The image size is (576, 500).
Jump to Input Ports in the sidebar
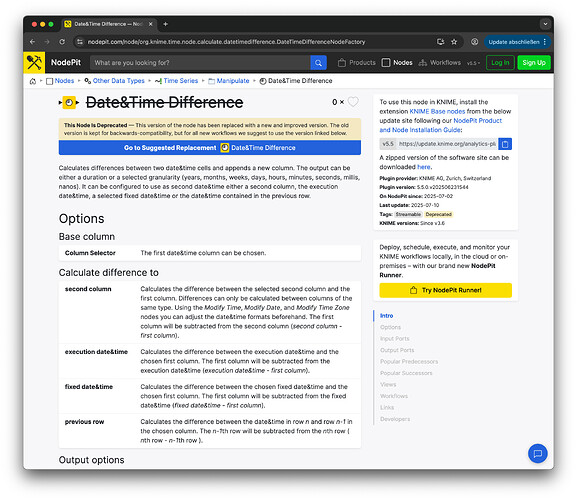[x=395, y=339]
